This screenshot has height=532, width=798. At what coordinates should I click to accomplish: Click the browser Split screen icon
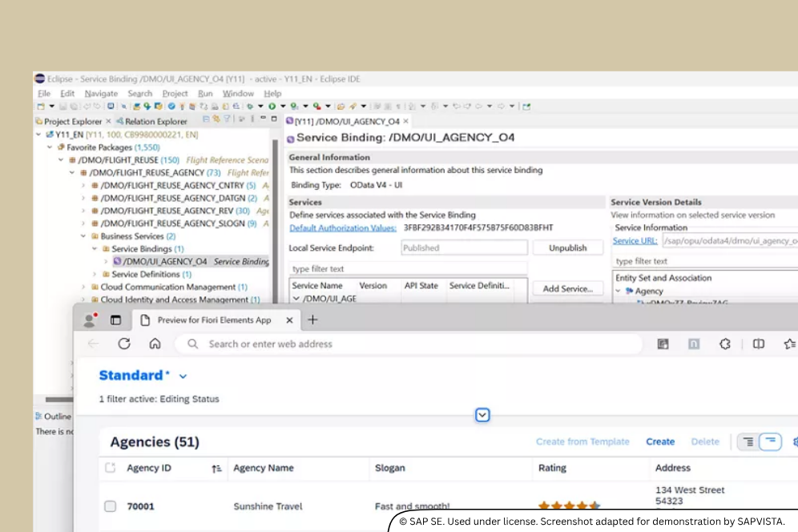tap(758, 345)
